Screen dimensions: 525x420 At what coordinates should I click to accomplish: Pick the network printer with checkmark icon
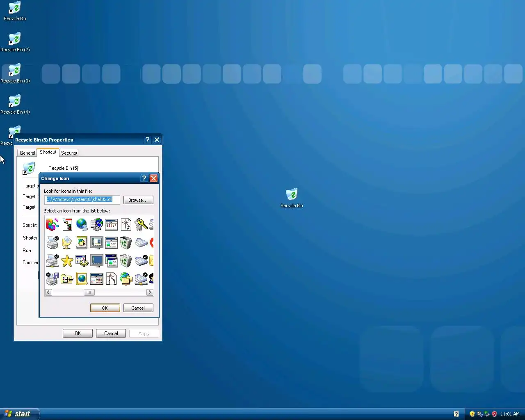tap(52, 261)
